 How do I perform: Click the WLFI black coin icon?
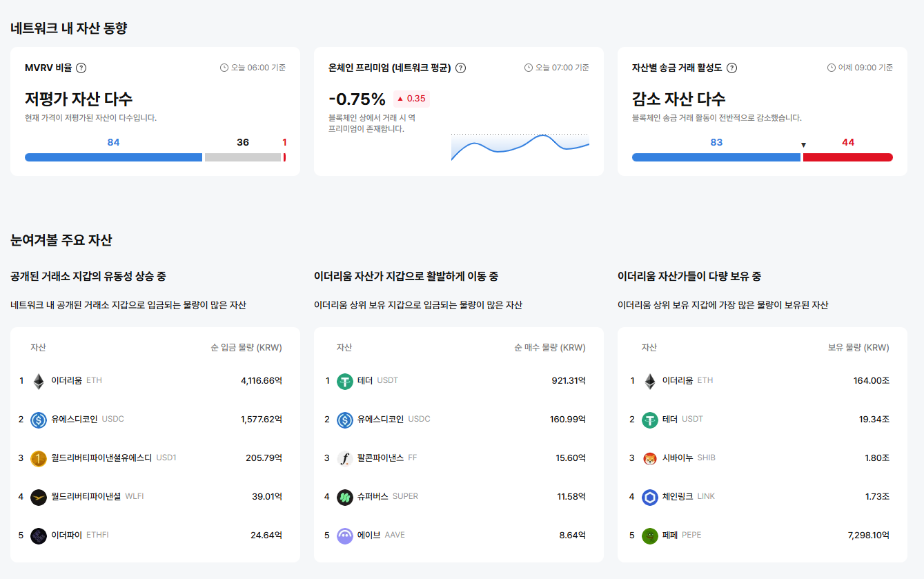tap(38, 496)
